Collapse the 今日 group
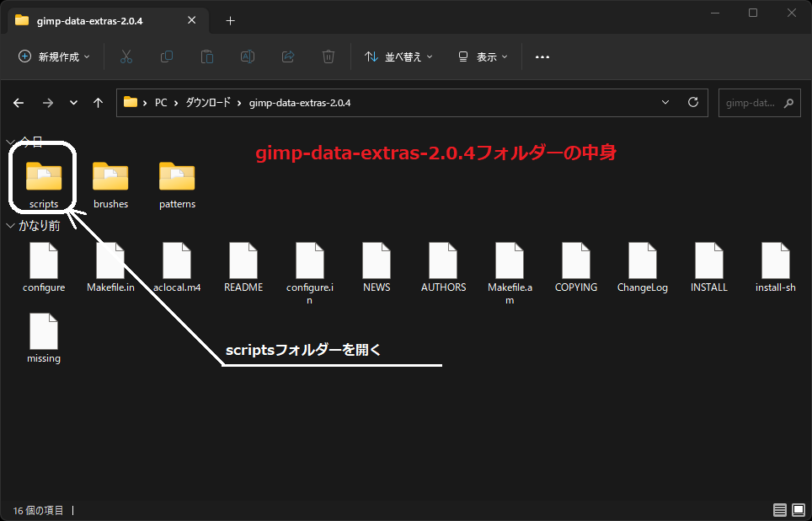Image resolution: width=812 pixels, height=521 pixels. click(10, 142)
